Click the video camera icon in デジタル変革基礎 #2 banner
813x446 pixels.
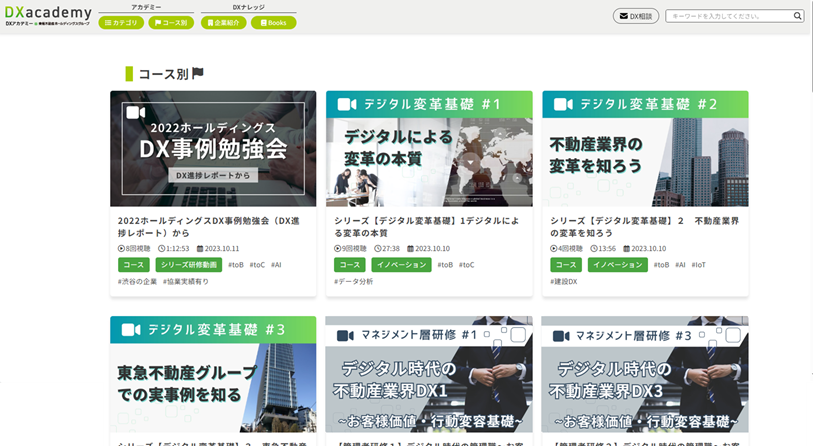click(563, 105)
